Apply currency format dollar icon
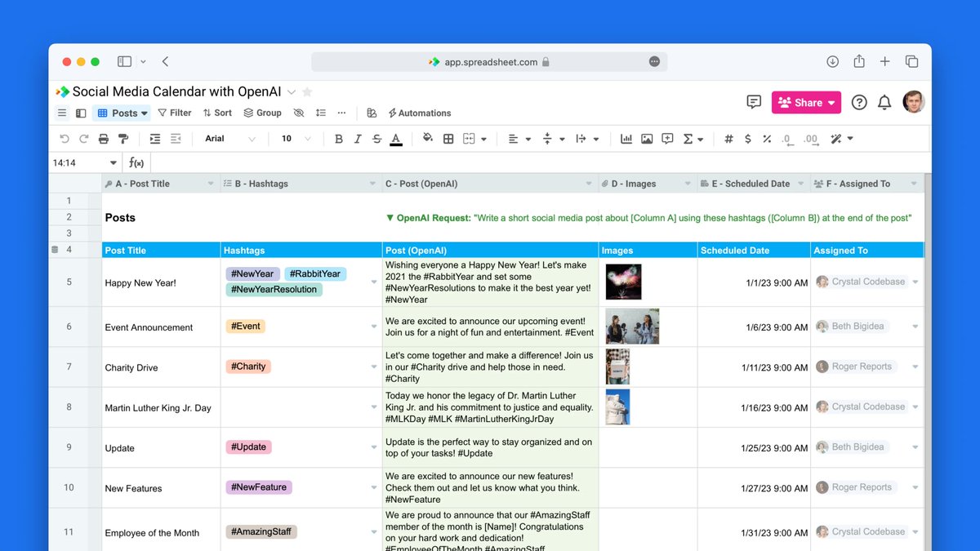Viewport: 980px width, 551px height. (748, 139)
